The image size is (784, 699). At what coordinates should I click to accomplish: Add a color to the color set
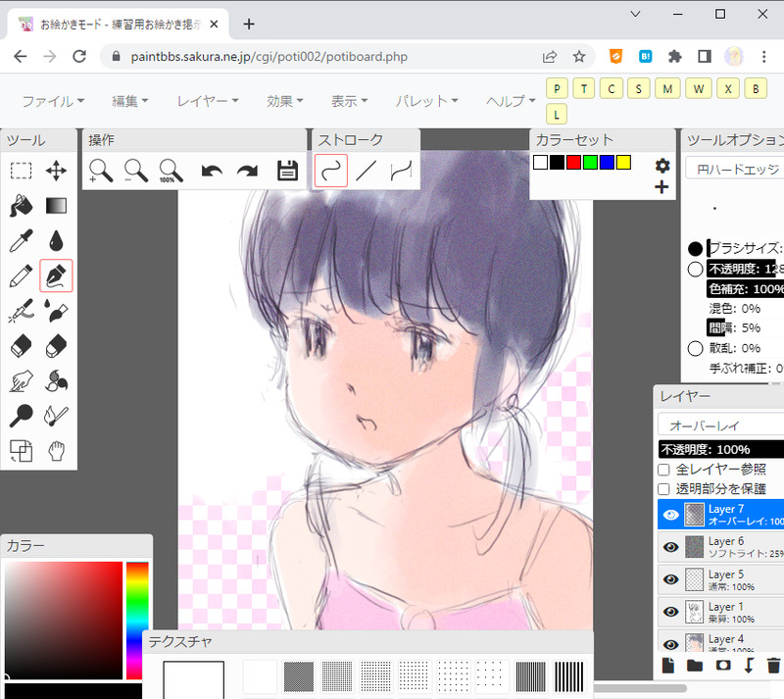[661, 187]
